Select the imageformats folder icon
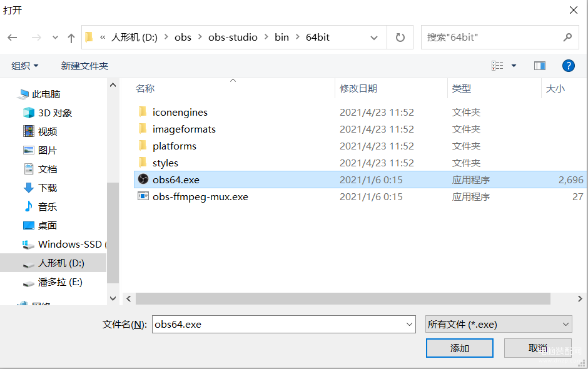588x369 pixels. coord(143,129)
